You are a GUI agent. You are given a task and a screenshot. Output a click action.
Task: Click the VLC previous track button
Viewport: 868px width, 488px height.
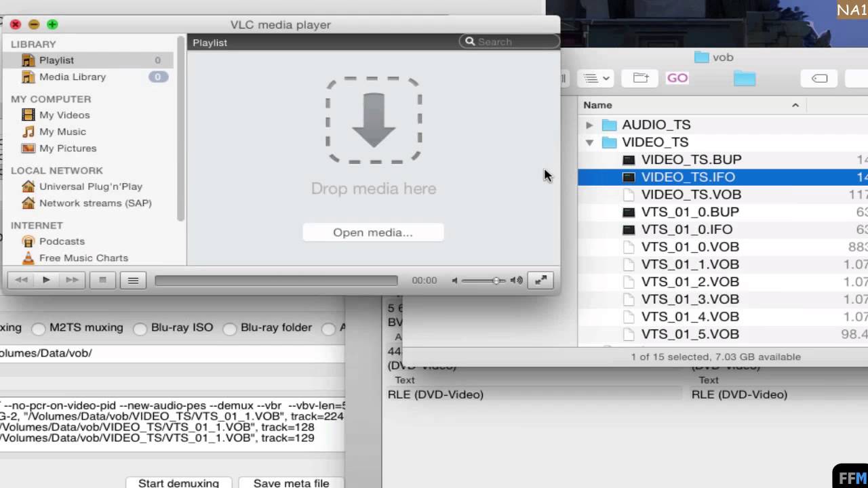pyautogui.click(x=21, y=280)
